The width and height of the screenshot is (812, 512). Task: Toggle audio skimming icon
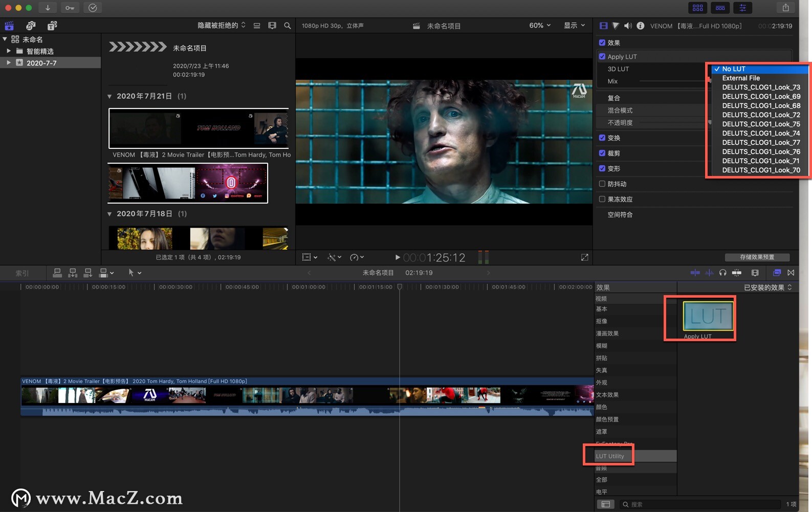click(x=709, y=273)
